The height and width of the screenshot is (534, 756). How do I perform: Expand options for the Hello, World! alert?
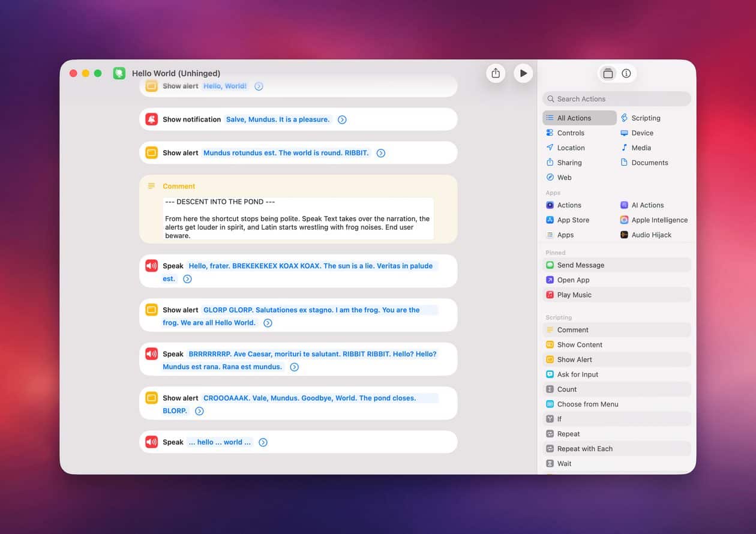259,86
